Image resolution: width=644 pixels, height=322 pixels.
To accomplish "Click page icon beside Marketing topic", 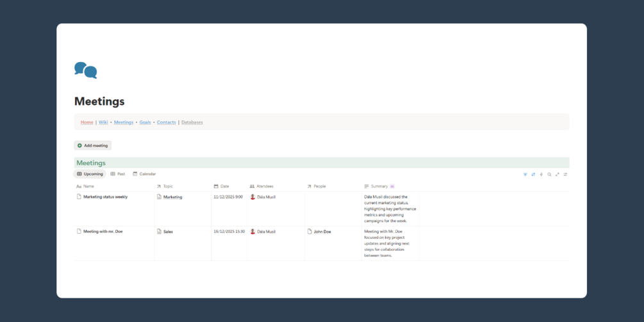I will [160, 197].
